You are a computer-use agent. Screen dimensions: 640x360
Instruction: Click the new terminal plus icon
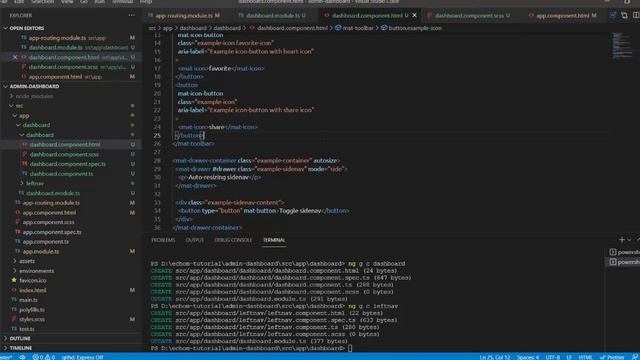(622, 240)
